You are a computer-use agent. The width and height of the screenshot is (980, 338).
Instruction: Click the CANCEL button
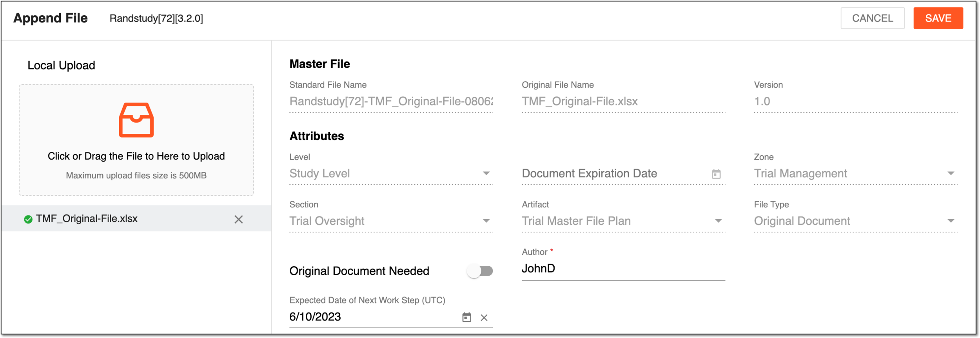point(872,18)
